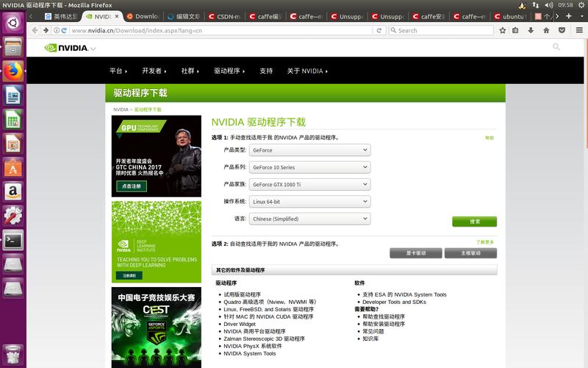Open 产品家族 GeForce GTX 1080 Ti dropdown
The height and width of the screenshot is (368, 588).
click(309, 185)
